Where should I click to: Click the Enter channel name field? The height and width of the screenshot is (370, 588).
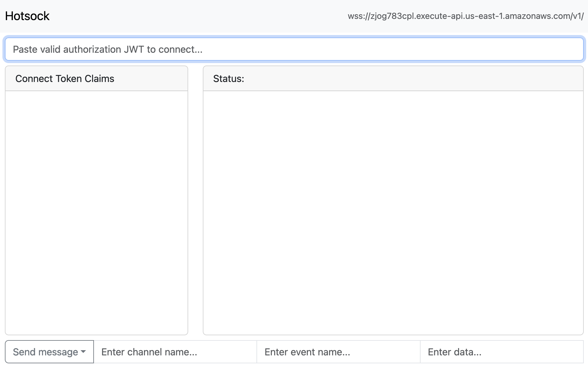point(175,352)
